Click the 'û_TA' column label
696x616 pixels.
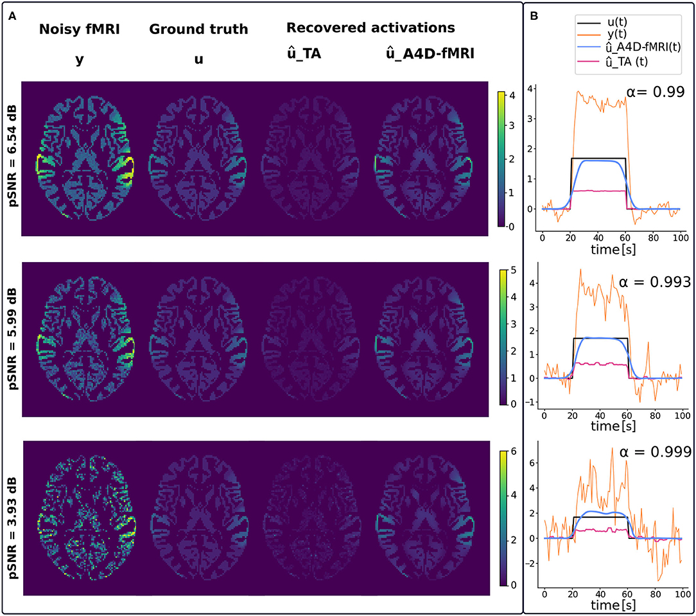304,53
